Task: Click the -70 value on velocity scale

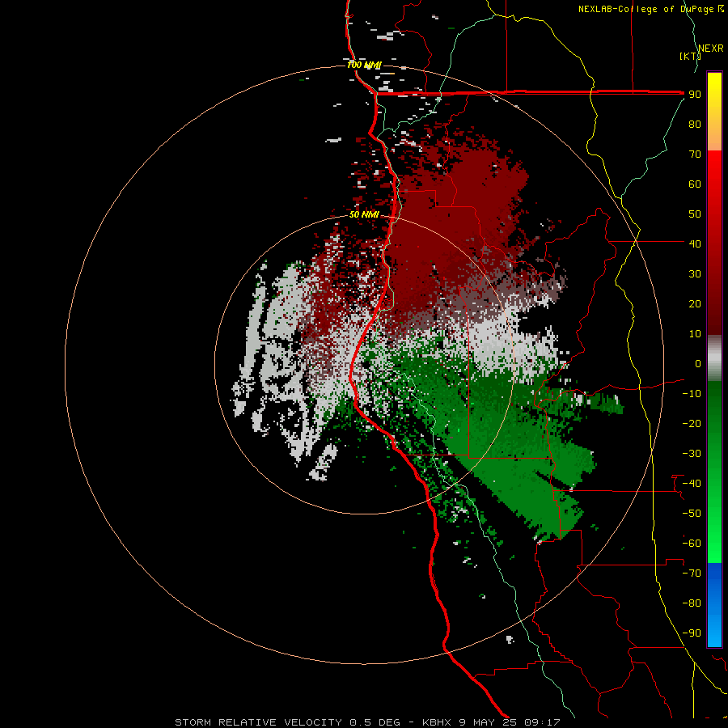Action: click(692, 574)
